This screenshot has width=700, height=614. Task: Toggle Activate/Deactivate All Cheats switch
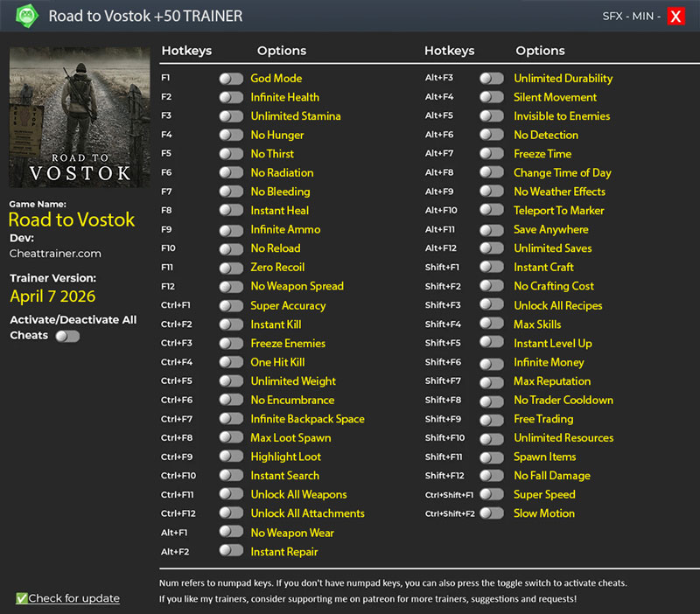tap(67, 336)
